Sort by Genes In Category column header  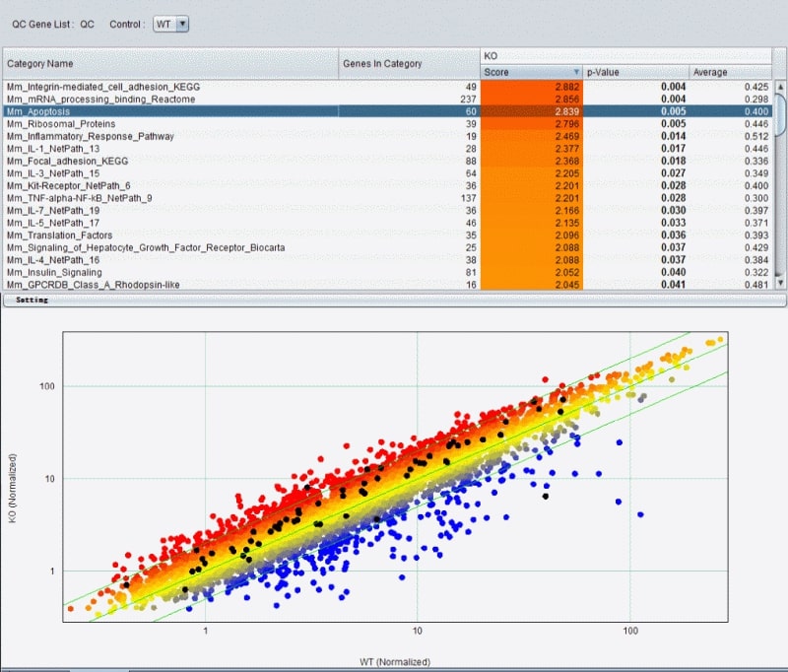coord(409,64)
